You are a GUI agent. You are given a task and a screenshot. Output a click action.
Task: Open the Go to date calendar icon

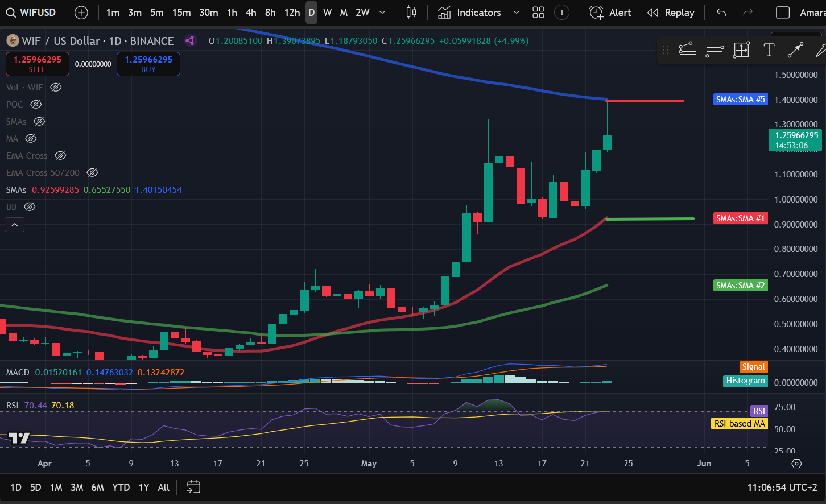click(x=193, y=487)
